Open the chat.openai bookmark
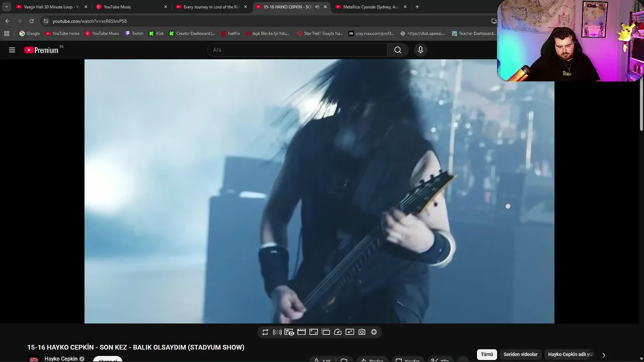Image resolution: width=644 pixels, height=362 pixels. pyautogui.click(x=423, y=34)
